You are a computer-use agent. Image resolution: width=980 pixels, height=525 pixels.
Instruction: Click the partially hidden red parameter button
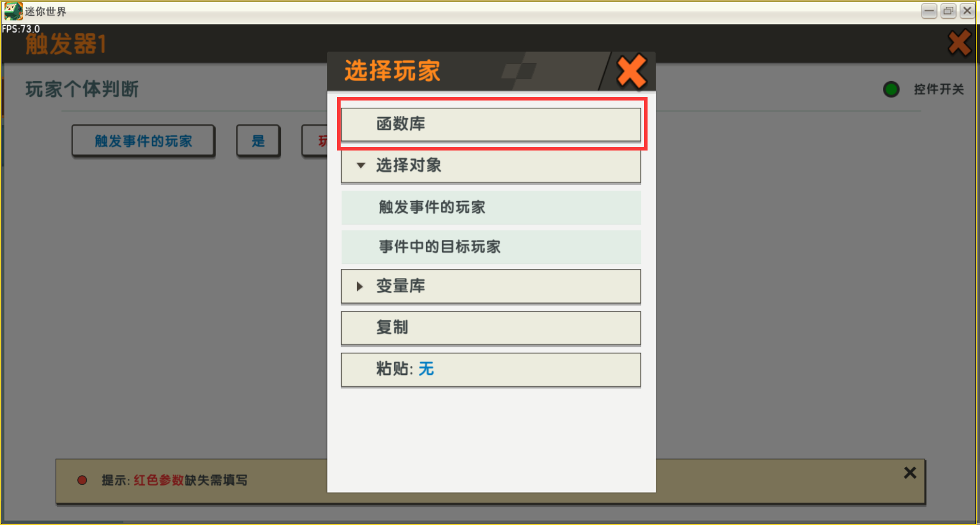pyautogui.click(x=315, y=141)
